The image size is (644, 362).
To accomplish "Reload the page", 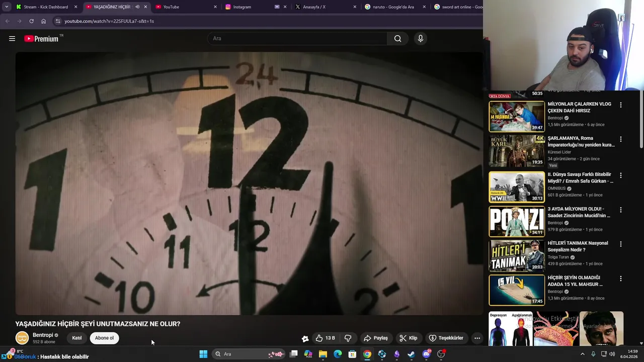I will click(x=31, y=21).
